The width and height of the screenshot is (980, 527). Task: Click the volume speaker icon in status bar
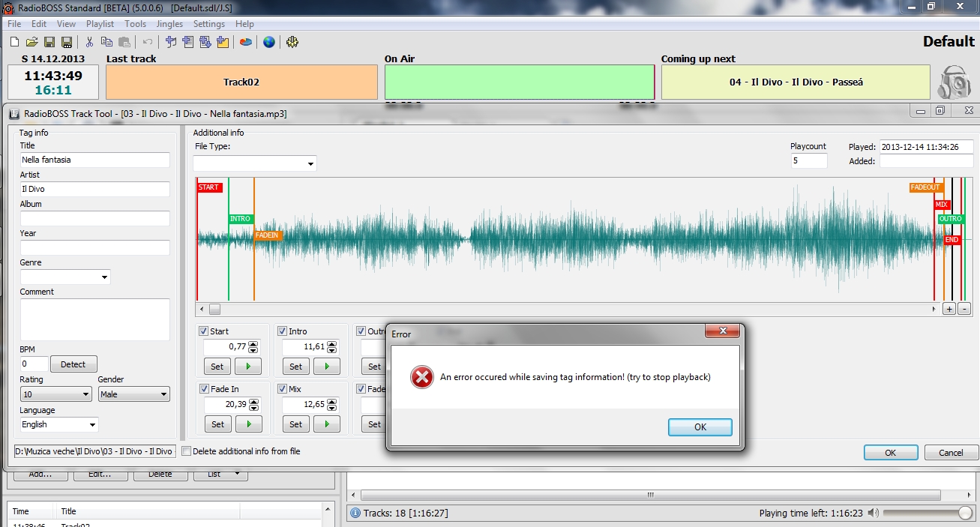click(x=874, y=514)
